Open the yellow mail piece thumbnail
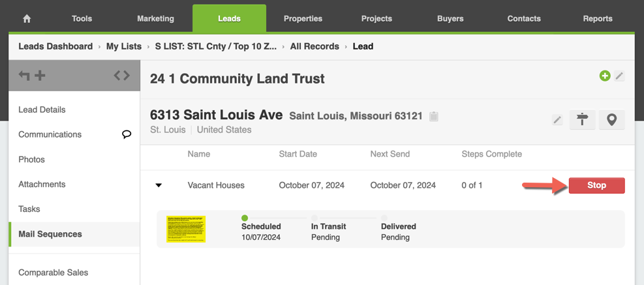The width and height of the screenshot is (644, 285). click(x=186, y=229)
